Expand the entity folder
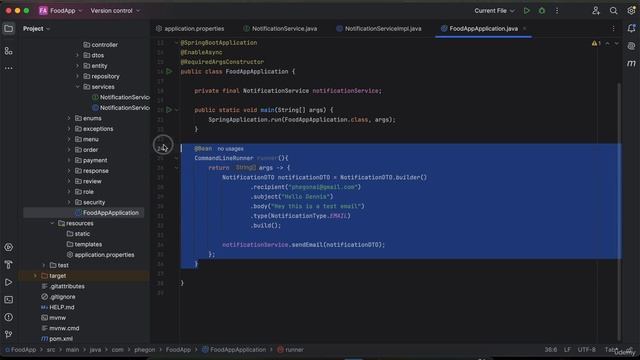The height and width of the screenshot is (360, 640). click(77, 66)
